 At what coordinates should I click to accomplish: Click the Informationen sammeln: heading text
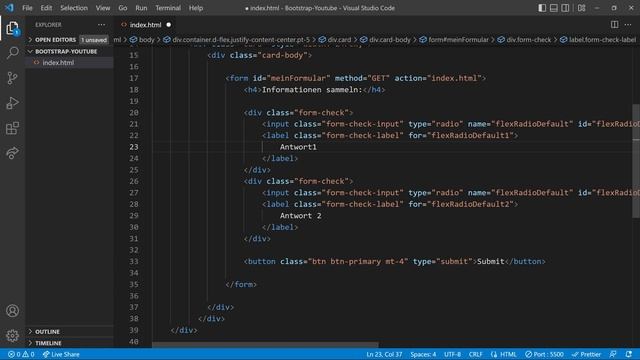click(x=312, y=90)
